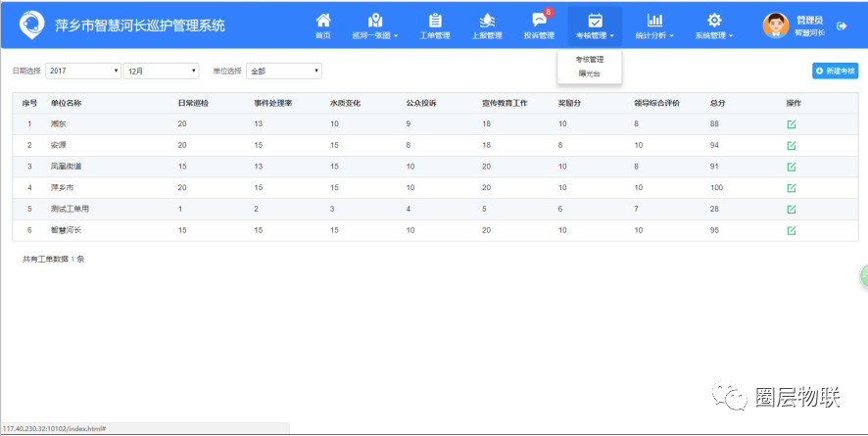
Task: Click the 安源 unit name
Action: pyautogui.click(x=58, y=145)
